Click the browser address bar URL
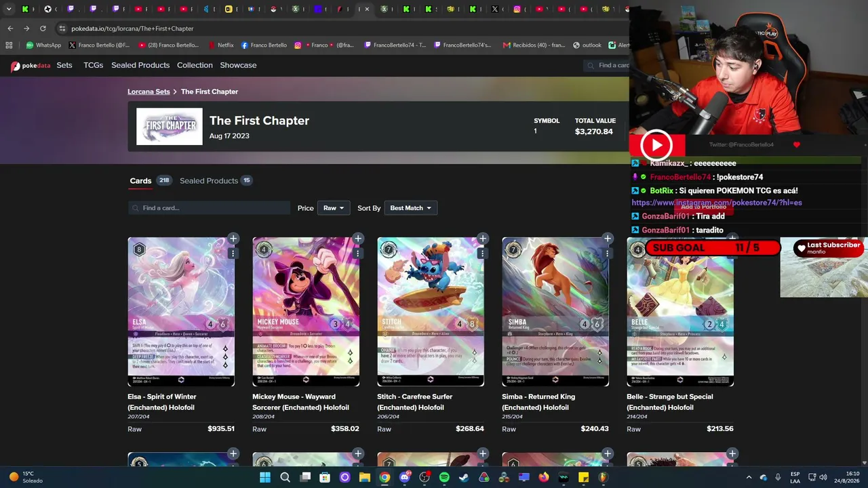Screen dimensions: 868x488 click(132, 28)
